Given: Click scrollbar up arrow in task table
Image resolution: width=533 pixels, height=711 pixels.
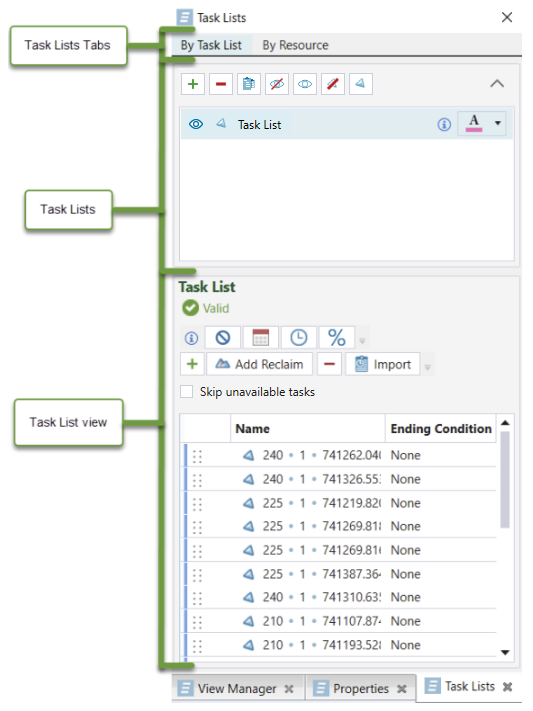Looking at the screenshot, I should 505,423.
